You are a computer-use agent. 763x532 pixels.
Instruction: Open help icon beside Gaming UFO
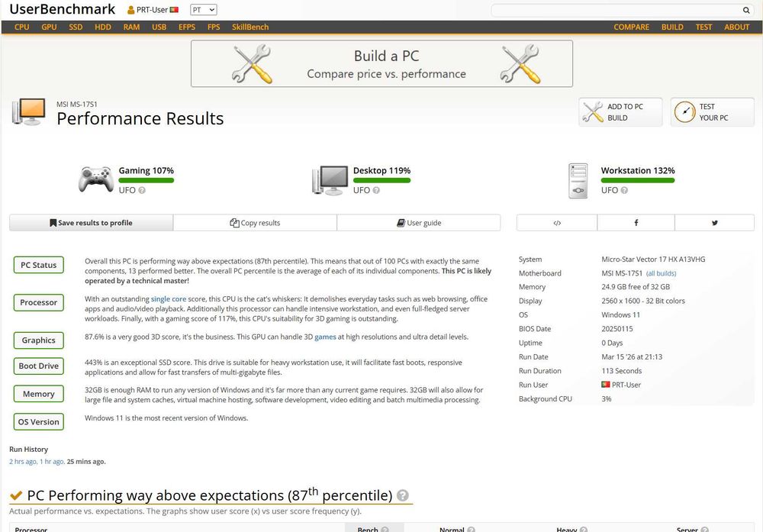(142, 190)
